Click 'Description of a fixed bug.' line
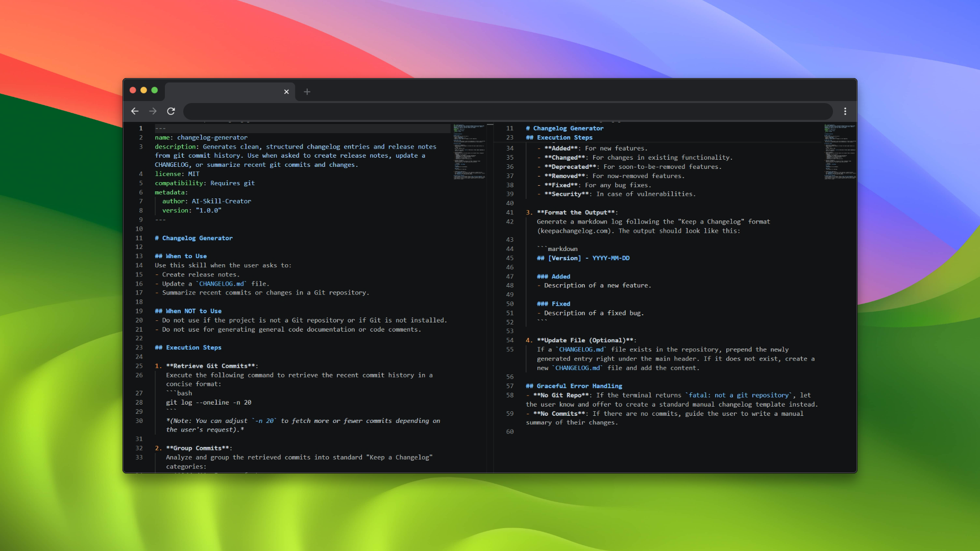 click(591, 313)
